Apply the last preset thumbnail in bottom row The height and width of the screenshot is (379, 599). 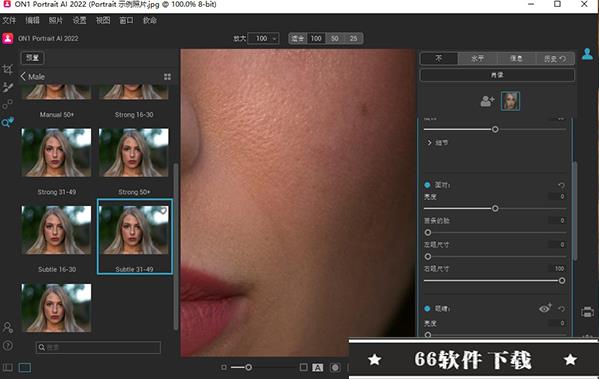coord(57,308)
